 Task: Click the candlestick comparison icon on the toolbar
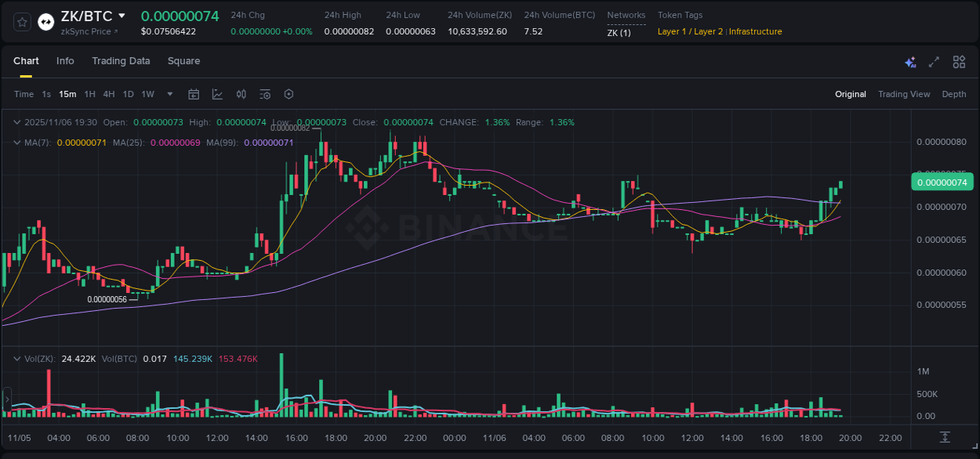pos(241,94)
